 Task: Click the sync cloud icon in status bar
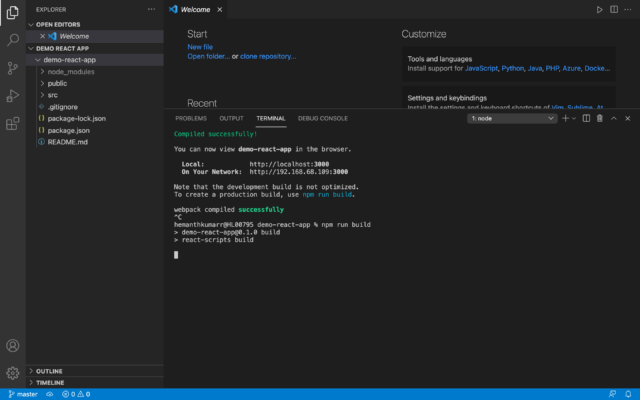pos(49,394)
